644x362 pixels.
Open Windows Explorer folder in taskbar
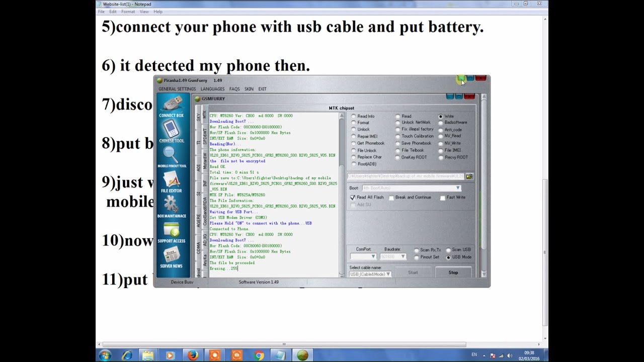click(148, 355)
